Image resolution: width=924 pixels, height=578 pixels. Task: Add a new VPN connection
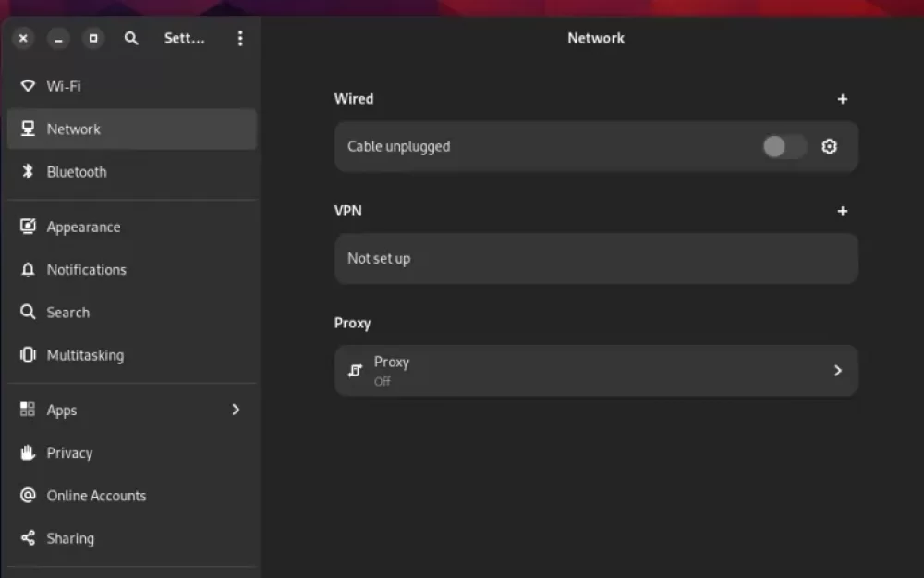(x=843, y=211)
